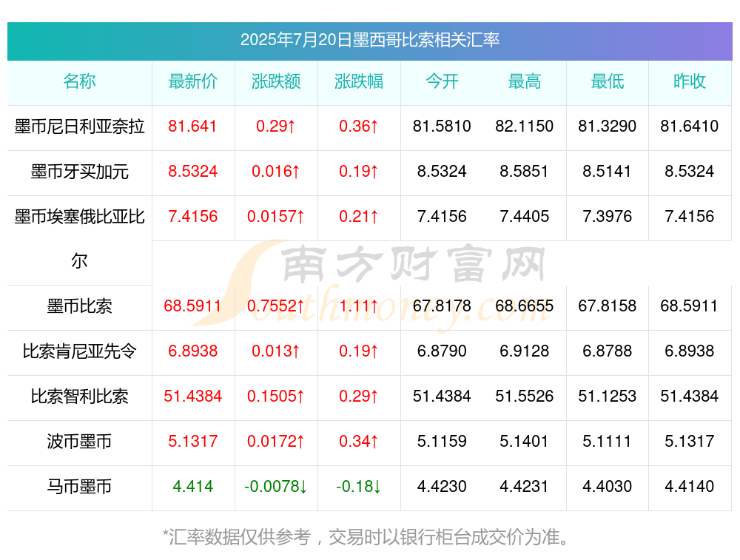Screen dimensions: 740x560
Task: Click change percent 0.36↑
Action: click(x=359, y=126)
